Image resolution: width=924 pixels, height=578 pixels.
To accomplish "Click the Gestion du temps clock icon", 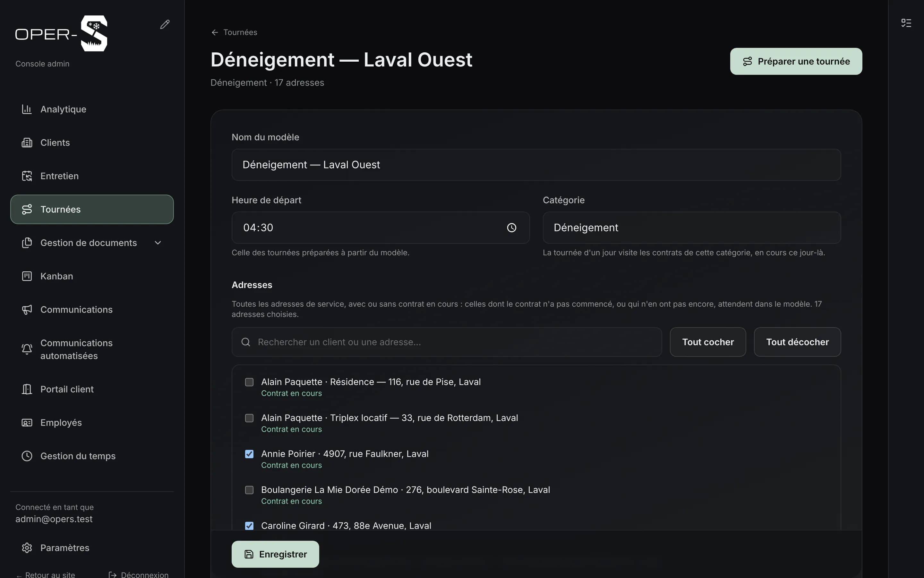I will coord(27,456).
